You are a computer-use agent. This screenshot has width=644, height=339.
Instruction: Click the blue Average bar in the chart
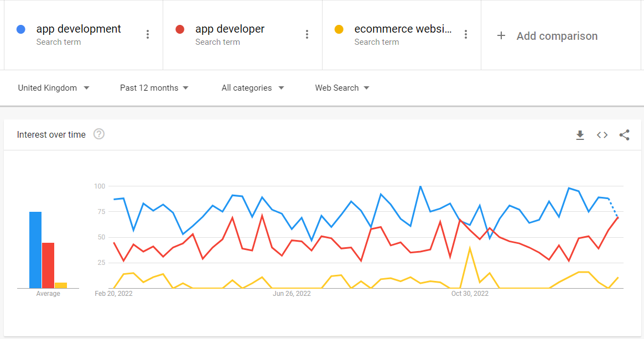(35, 249)
